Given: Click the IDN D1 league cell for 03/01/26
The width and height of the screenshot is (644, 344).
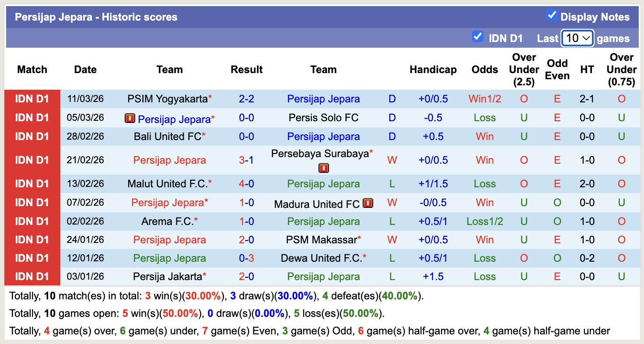Looking at the screenshot, I should 32,277.
